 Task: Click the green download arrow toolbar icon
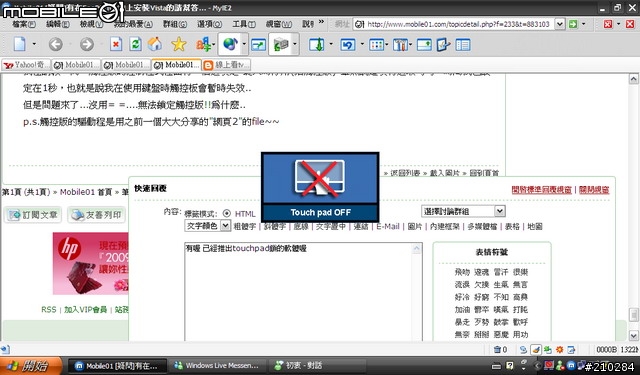coord(317,44)
